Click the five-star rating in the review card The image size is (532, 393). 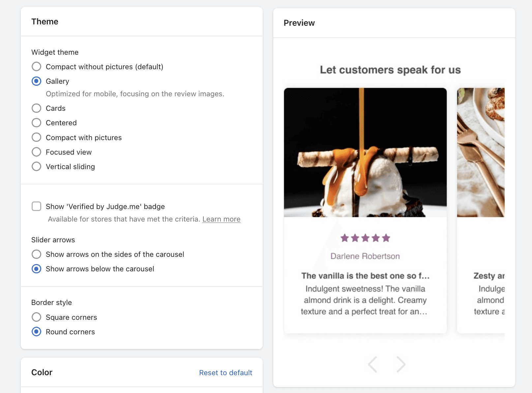365,238
